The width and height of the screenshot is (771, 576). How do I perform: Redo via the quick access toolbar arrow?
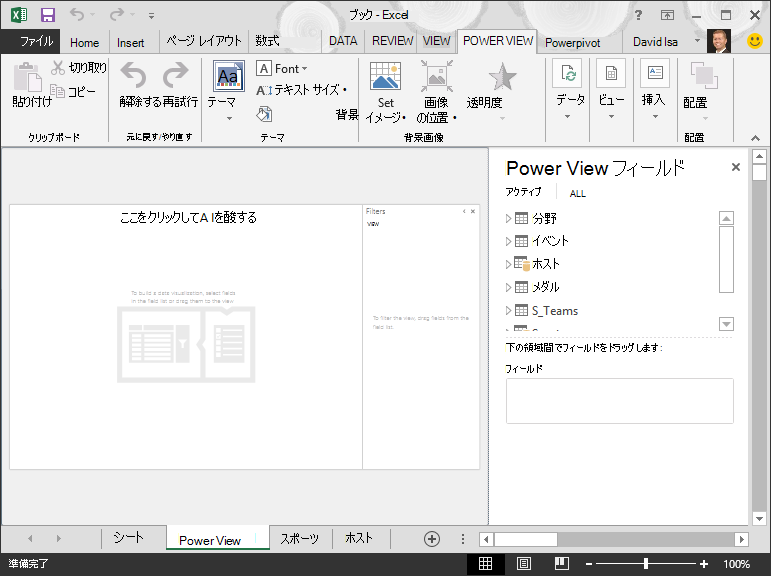pos(117,14)
